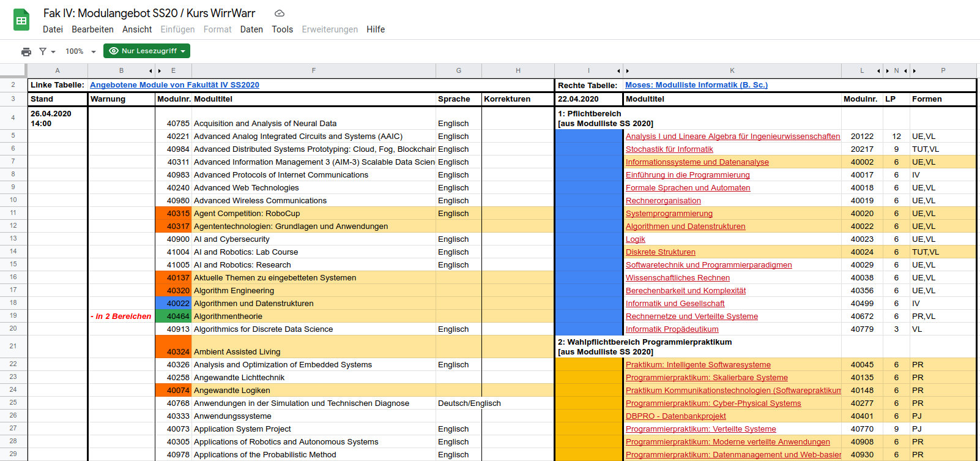Select LP value 12 for Analysis I
Image resolution: width=980 pixels, height=461 pixels.
click(x=896, y=137)
